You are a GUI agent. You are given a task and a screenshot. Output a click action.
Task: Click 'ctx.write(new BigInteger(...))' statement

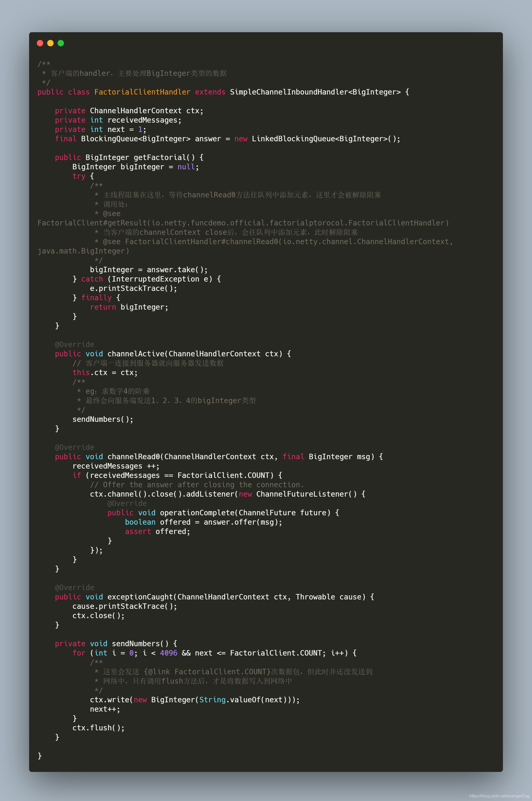point(195,700)
